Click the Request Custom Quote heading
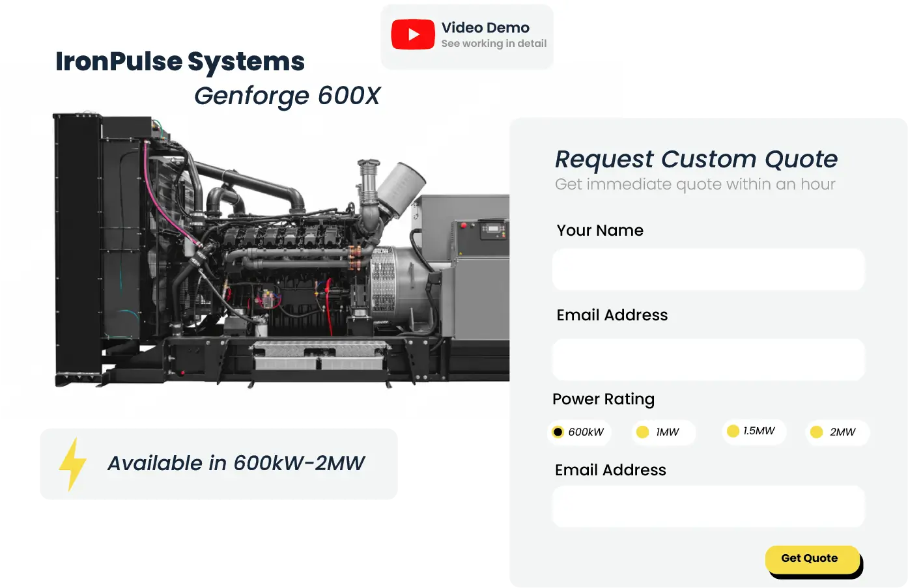 (696, 159)
